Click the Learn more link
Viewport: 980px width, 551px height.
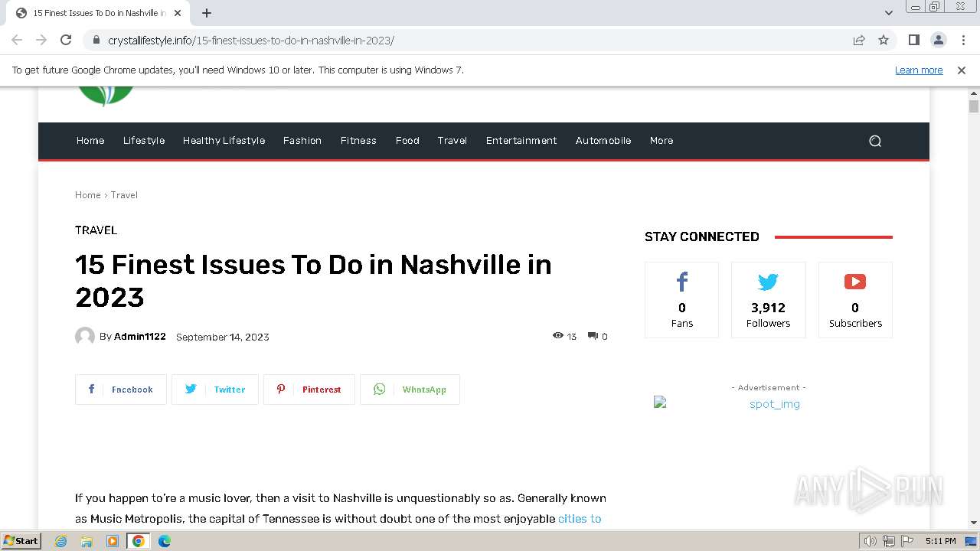(919, 70)
